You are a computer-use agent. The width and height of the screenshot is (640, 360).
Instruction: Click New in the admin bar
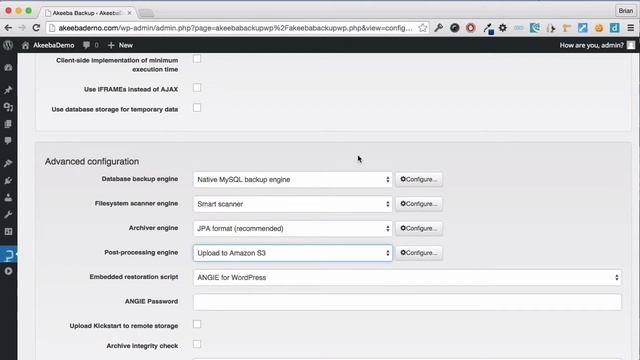(120, 45)
